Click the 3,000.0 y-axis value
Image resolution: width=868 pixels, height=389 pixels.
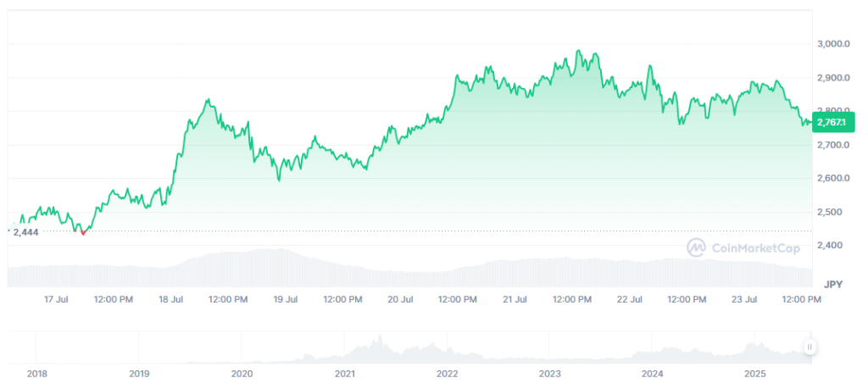click(x=834, y=44)
